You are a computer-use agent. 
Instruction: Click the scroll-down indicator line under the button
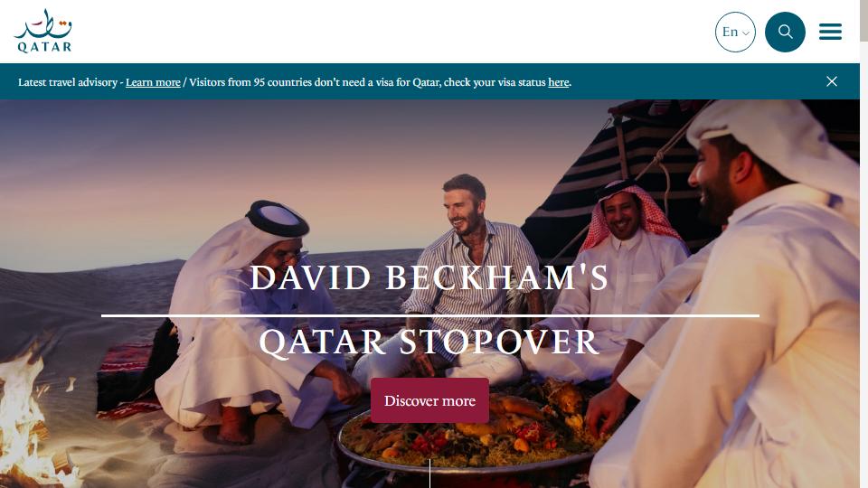click(429, 473)
